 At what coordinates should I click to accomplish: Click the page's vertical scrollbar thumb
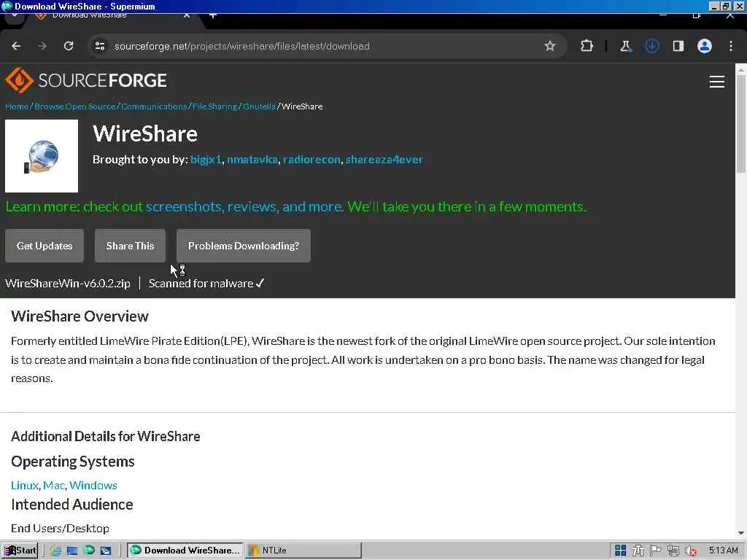[x=741, y=124]
